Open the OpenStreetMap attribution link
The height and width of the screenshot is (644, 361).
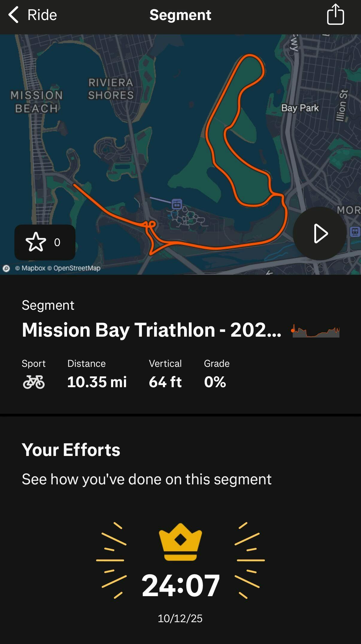77,268
